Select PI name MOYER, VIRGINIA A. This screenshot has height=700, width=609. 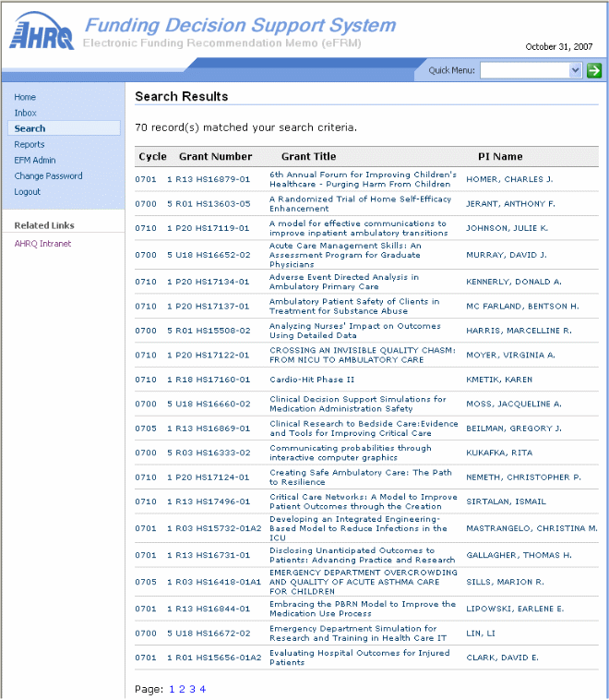point(510,356)
